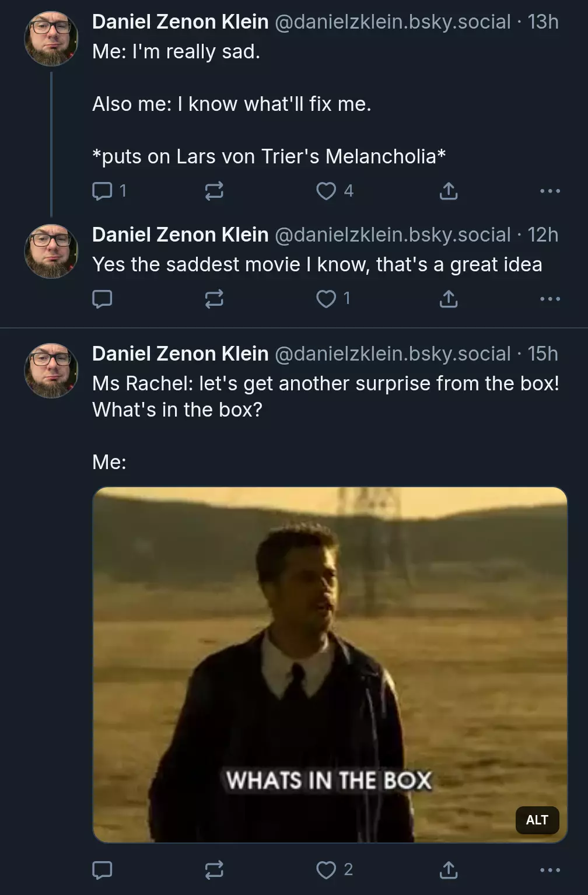This screenshot has width=588, height=895.
Task: Click the @danielzklein.bsky.social handle on the 15h post
Action: coord(393,354)
